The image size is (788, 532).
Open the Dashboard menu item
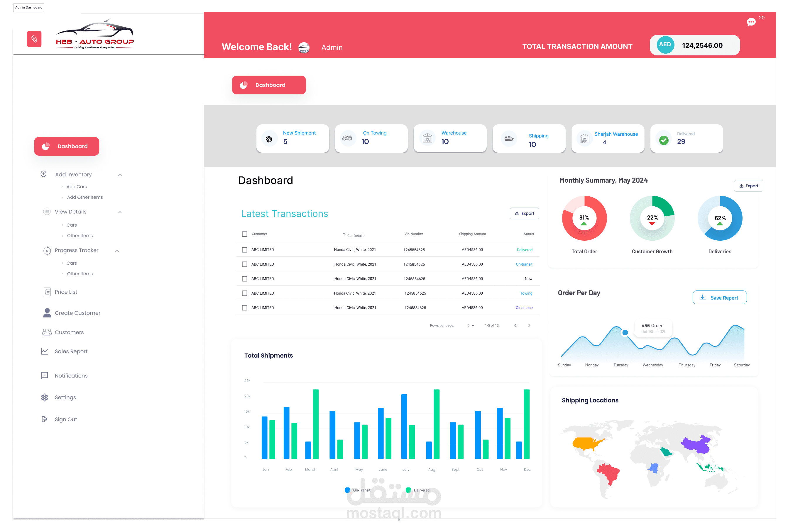(x=67, y=146)
